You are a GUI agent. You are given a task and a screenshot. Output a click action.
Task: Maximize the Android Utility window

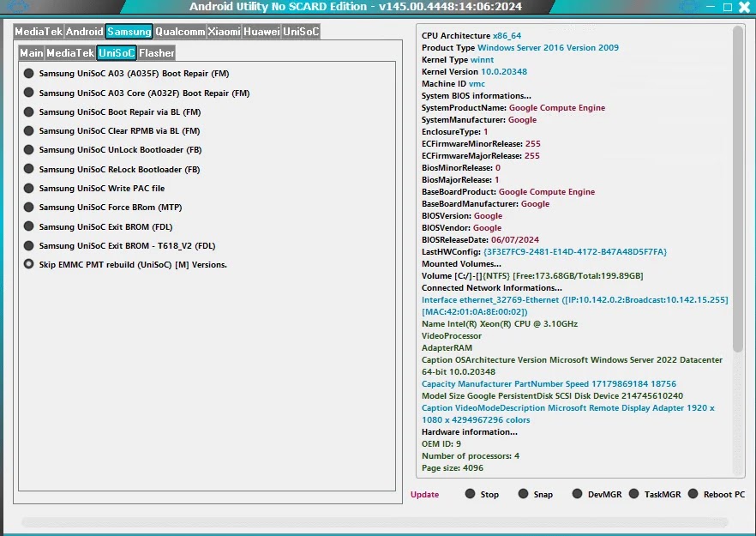pyautogui.click(x=728, y=7)
